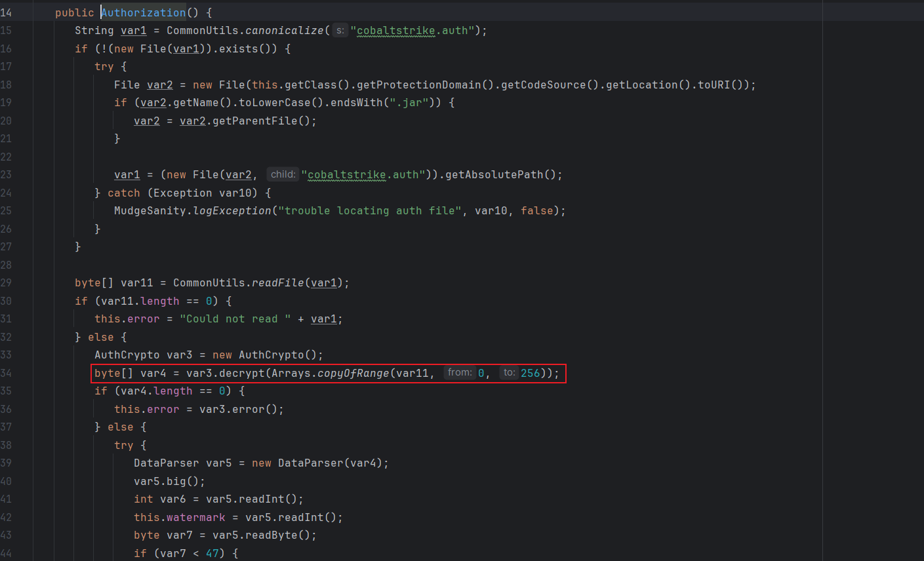Select the "to:" parameter hint
This screenshot has width=924, height=561.
tap(510, 373)
